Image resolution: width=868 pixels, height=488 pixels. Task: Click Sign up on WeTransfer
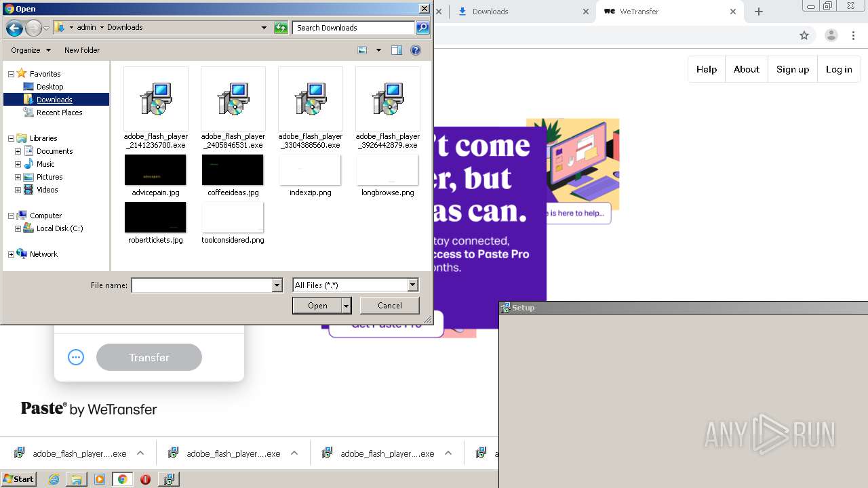(x=793, y=69)
